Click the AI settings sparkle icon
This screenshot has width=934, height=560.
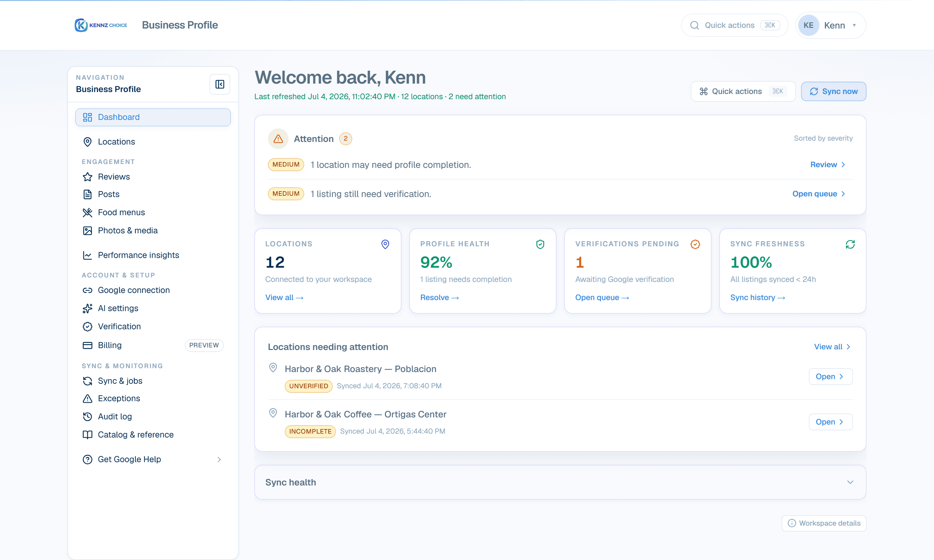[x=88, y=308]
